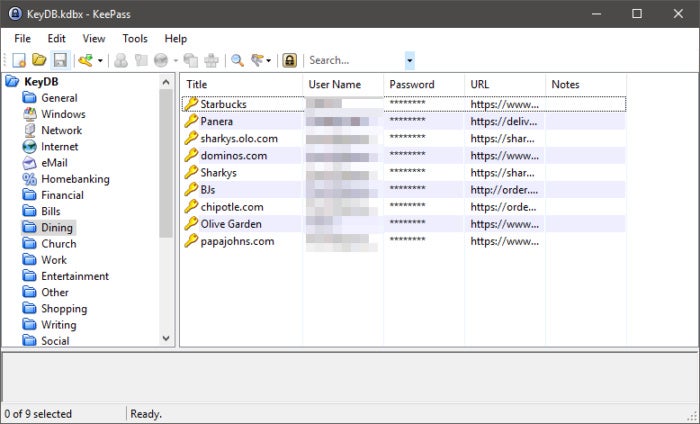Select the Bills group
The width and height of the screenshot is (700, 424).
[x=50, y=211]
